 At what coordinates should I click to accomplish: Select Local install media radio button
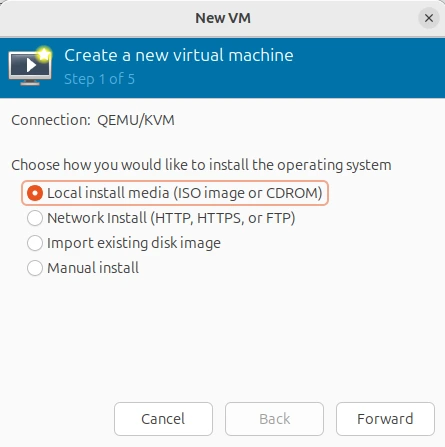pyautogui.click(x=35, y=193)
